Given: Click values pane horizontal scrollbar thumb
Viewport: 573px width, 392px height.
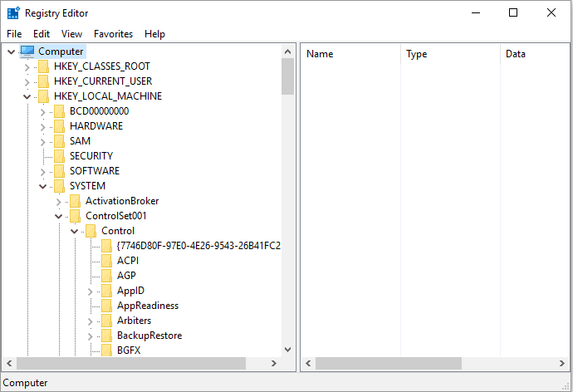Looking at the screenshot, I should [x=389, y=364].
